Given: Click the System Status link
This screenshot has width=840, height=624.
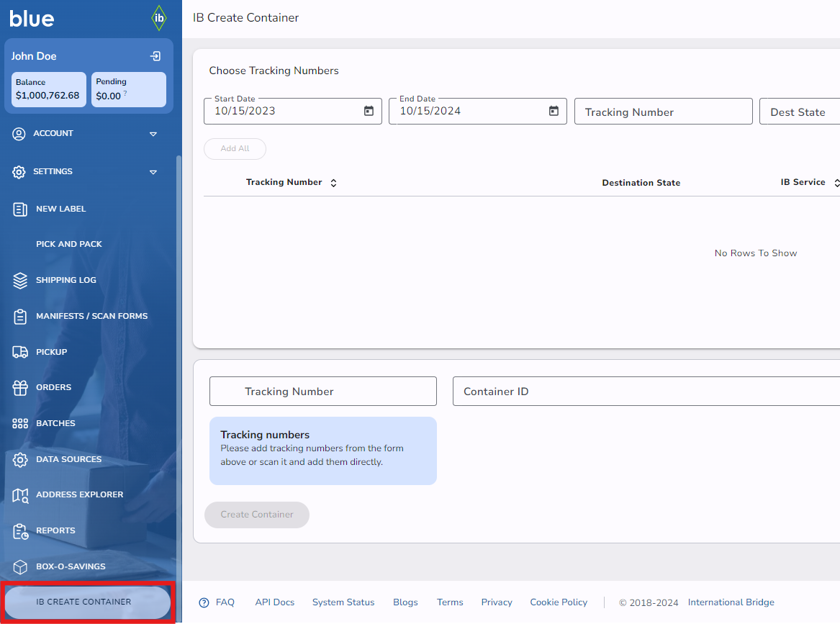Looking at the screenshot, I should click(x=343, y=602).
